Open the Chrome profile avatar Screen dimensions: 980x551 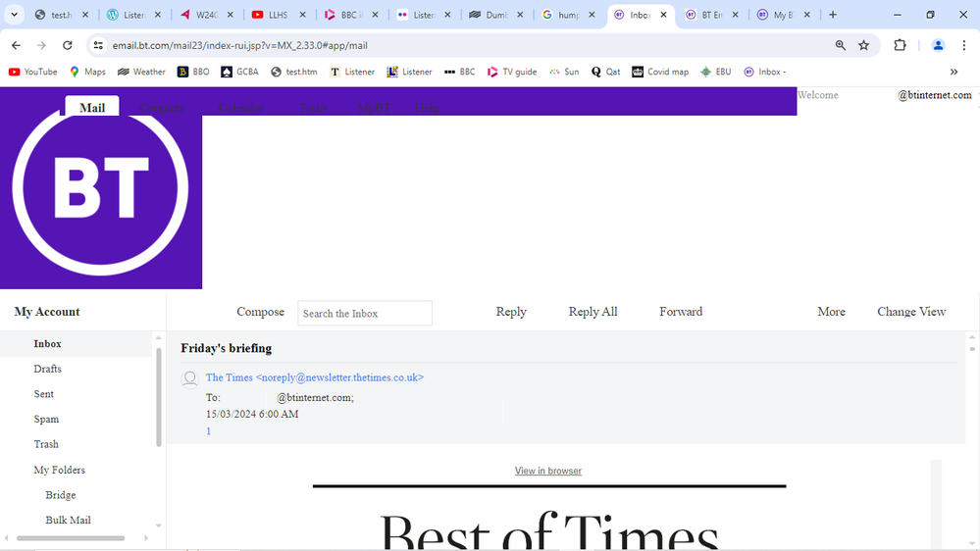pos(938,45)
